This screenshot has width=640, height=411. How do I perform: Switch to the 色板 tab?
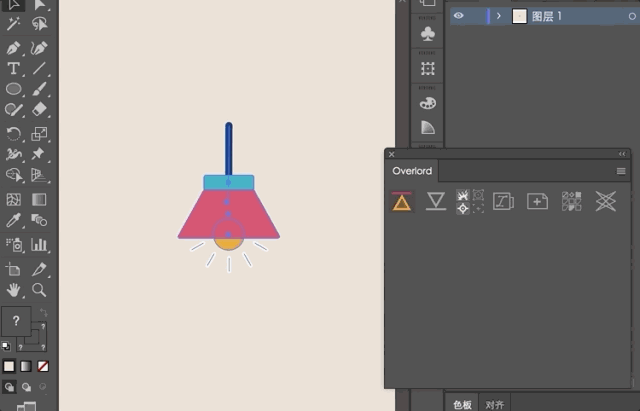(x=462, y=404)
